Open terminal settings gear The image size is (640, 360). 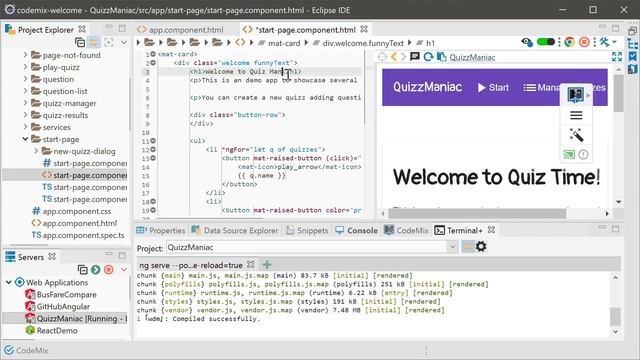click(481, 247)
